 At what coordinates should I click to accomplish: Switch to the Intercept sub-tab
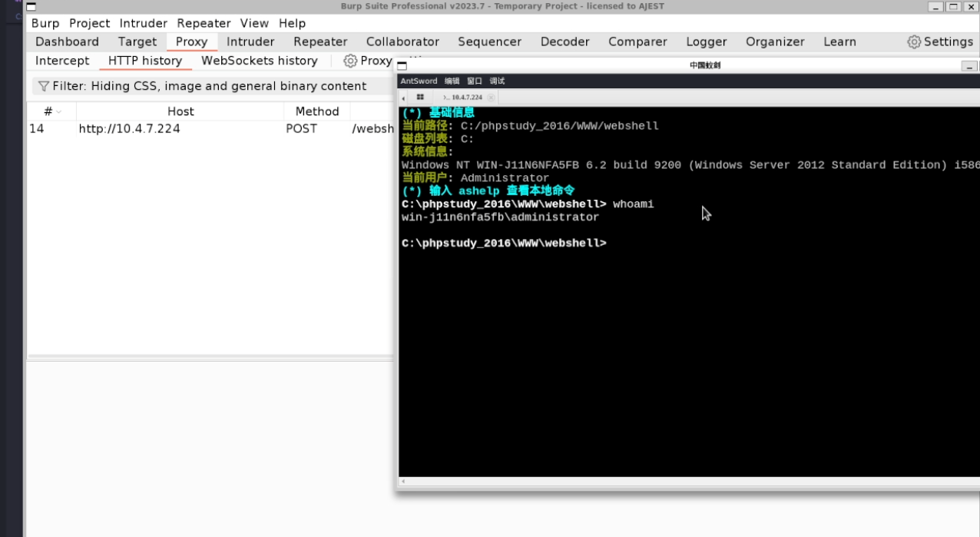(x=62, y=60)
